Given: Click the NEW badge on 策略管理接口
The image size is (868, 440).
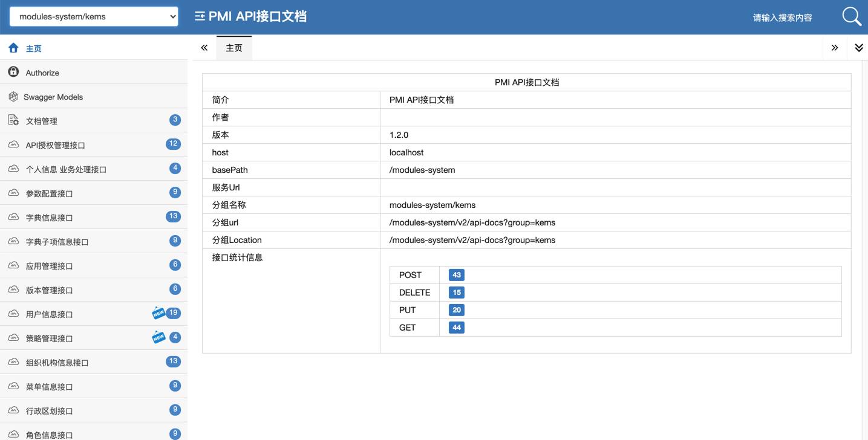Looking at the screenshot, I should tap(158, 337).
